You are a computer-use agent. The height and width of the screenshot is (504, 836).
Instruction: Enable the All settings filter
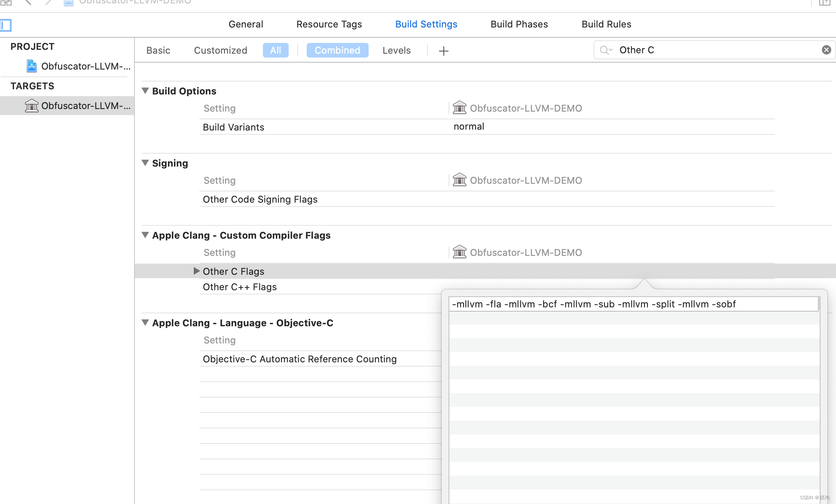pos(275,50)
